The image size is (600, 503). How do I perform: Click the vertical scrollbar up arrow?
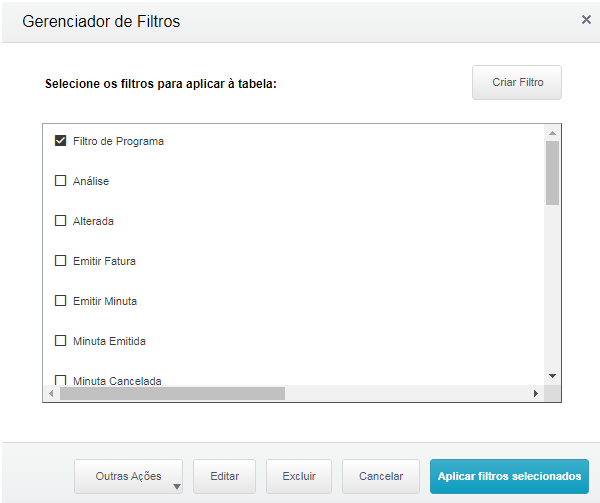552,132
